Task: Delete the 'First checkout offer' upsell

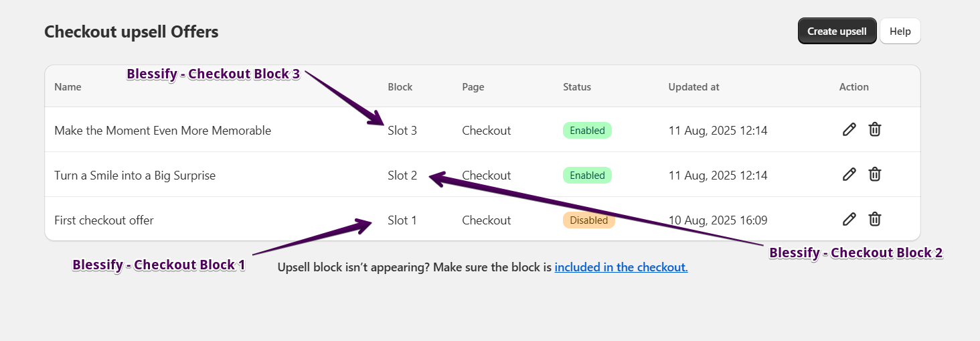Action: point(874,220)
